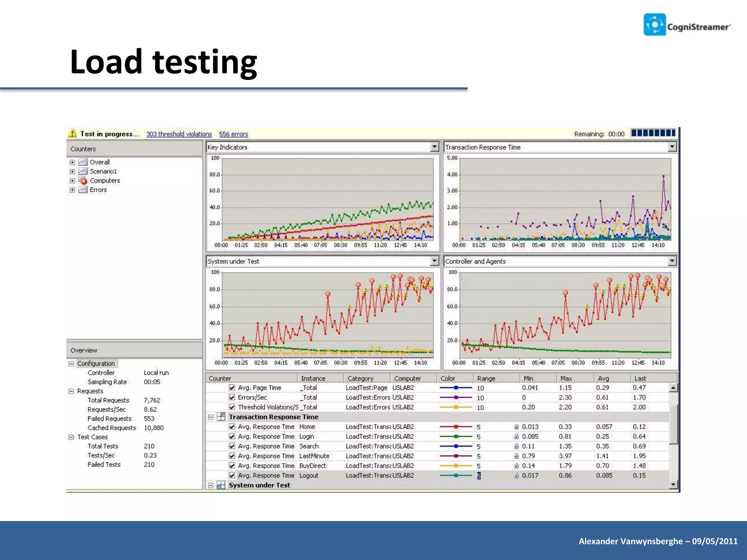The width and height of the screenshot is (747, 560).
Task: Disable the LastMinute Avg. Response Time checkbox
Action: (x=232, y=456)
